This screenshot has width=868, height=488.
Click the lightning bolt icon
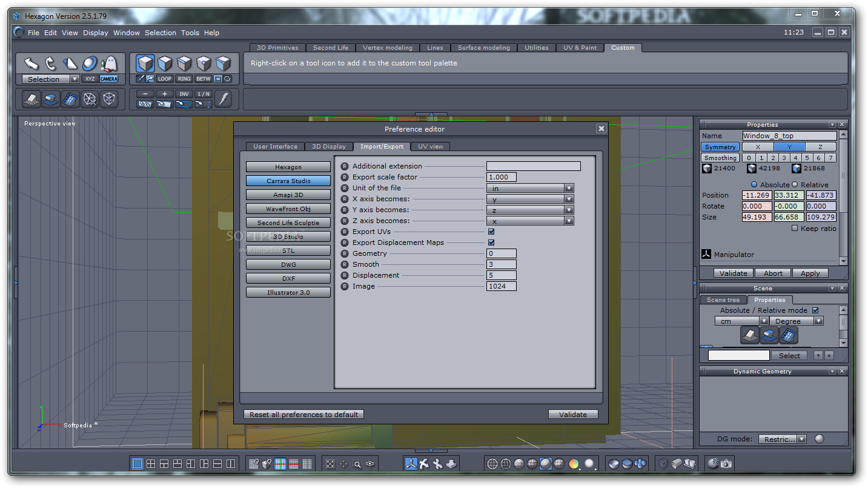click(x=223, y=99)
